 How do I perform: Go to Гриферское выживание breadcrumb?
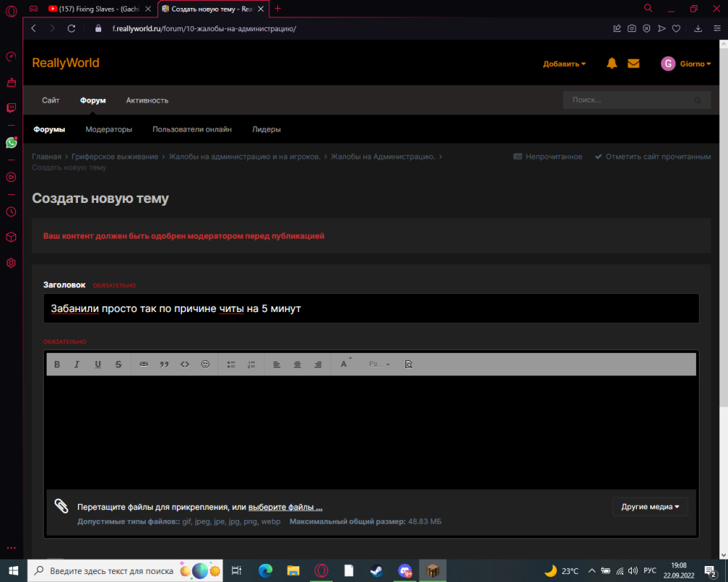coord(115,157)
